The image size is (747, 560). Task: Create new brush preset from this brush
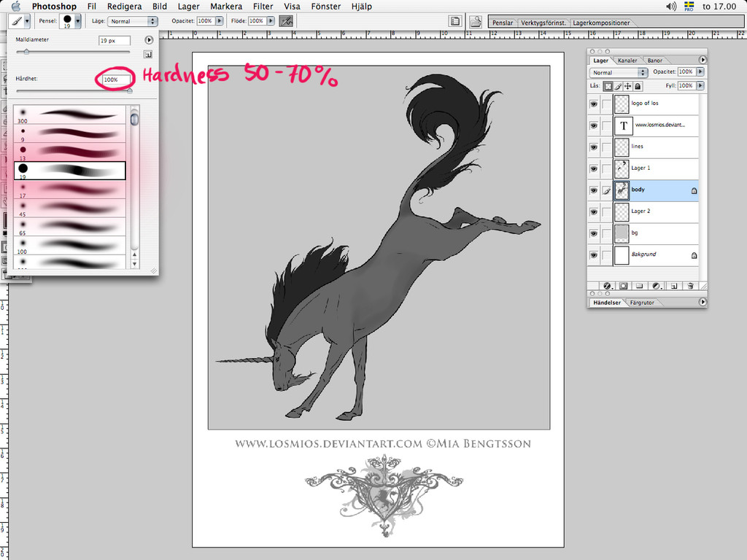(148, 54)
